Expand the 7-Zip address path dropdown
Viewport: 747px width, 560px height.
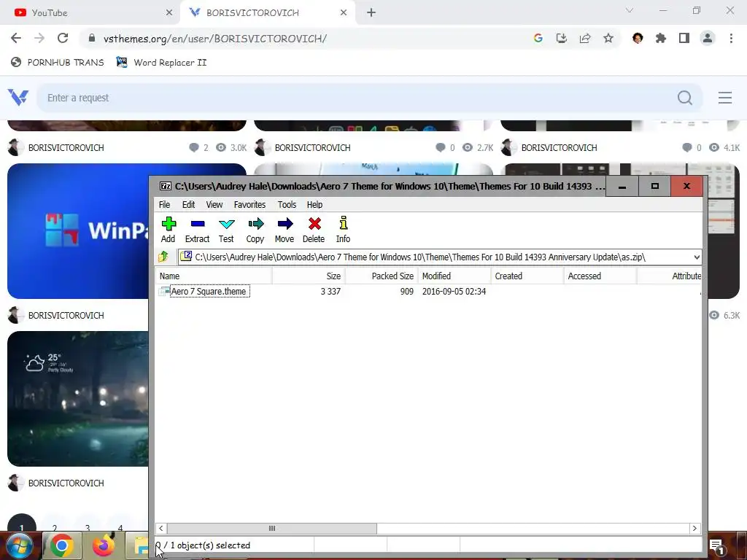(697, 257)
